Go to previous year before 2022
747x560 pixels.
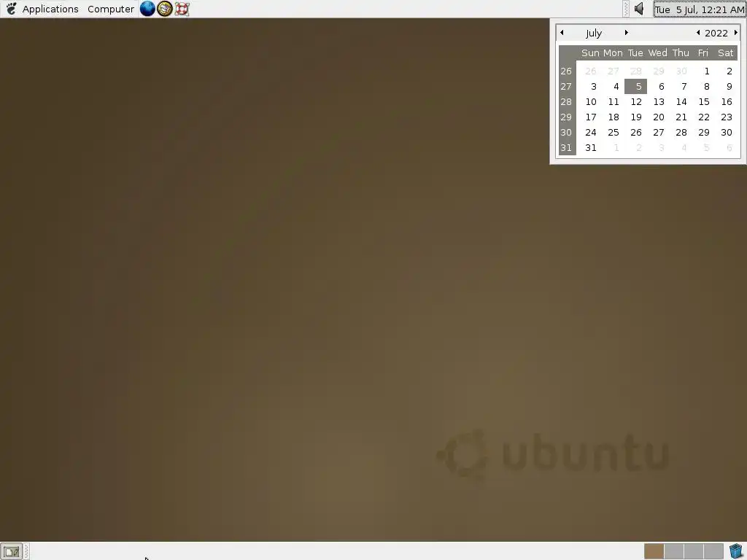[698, 32]
